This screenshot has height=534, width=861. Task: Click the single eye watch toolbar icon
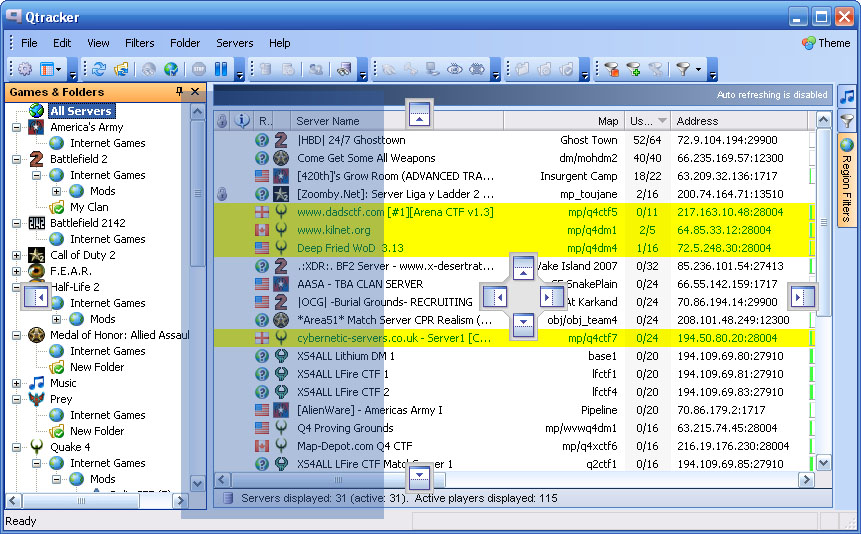tap(455, 69)
